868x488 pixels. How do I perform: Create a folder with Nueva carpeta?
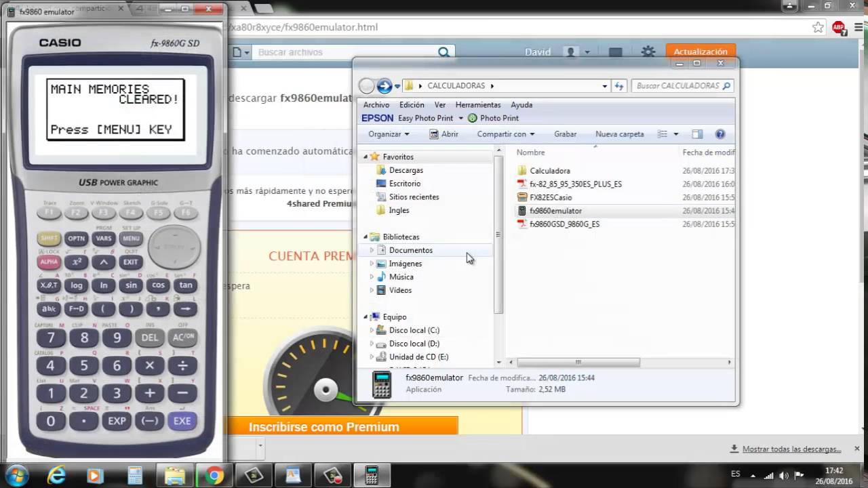click(x=620, y=134)
